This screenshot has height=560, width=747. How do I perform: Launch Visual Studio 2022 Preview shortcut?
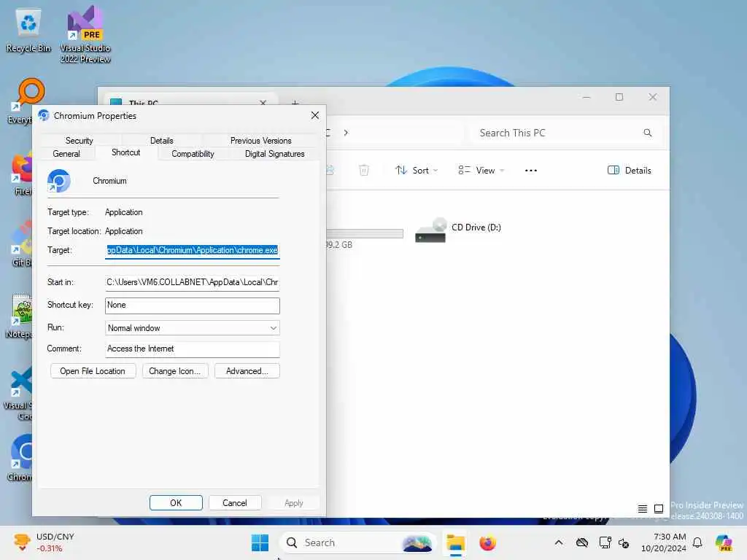tap(85, 34)
